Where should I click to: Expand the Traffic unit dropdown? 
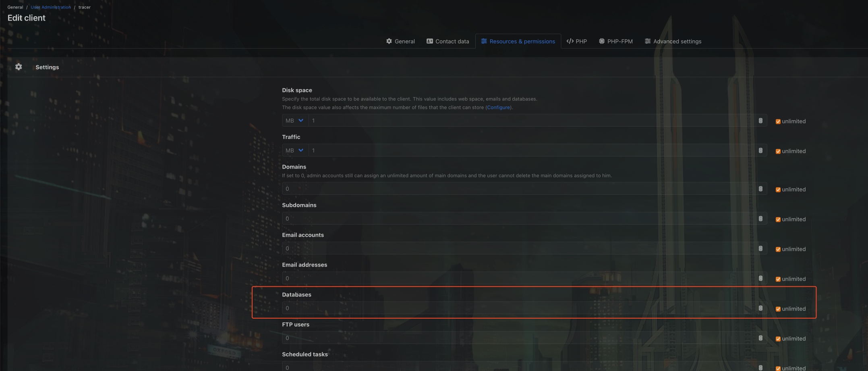point(294,150)
